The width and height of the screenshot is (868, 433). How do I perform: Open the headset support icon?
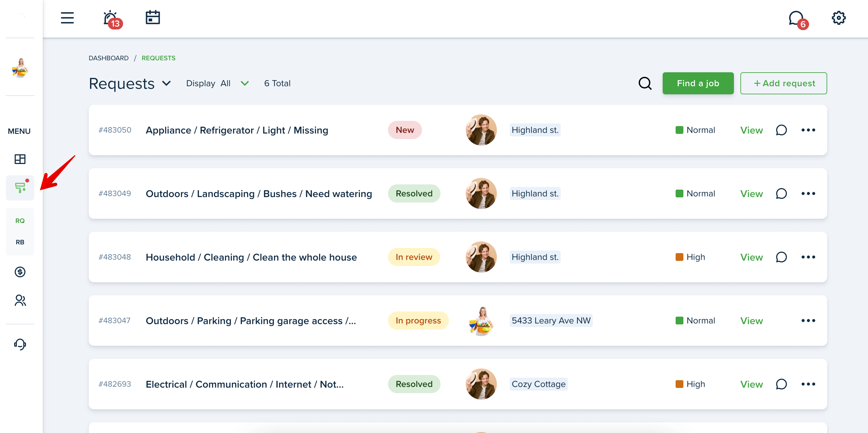coord(20,344)
